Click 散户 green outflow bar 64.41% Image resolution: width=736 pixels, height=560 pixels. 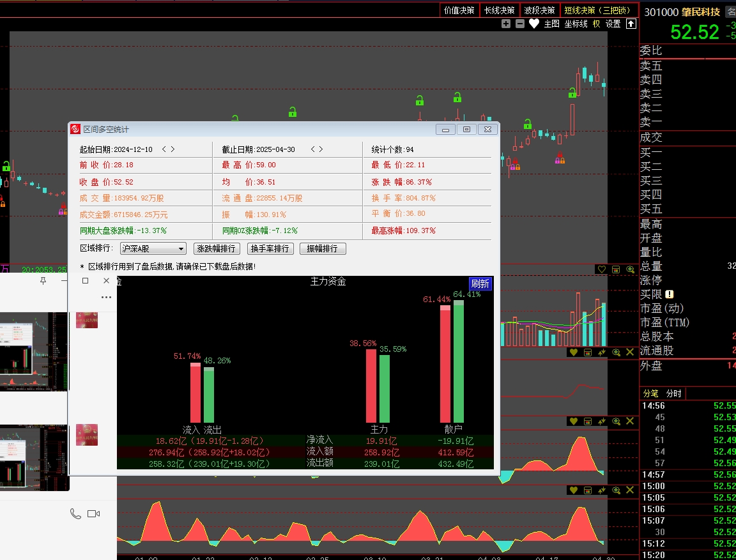[459, 361]
